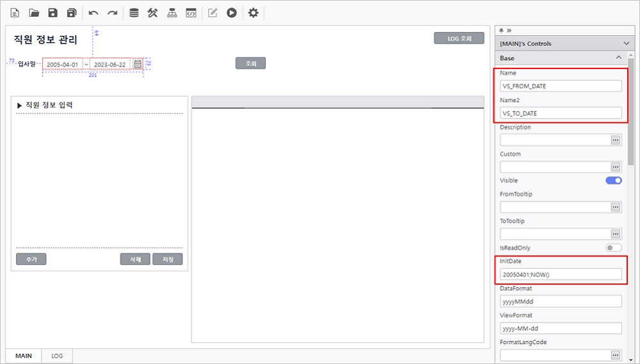The image size is (640, 364).
Task: Select the 직원 정보 관리 title
Action: click(x=45, y=40)
